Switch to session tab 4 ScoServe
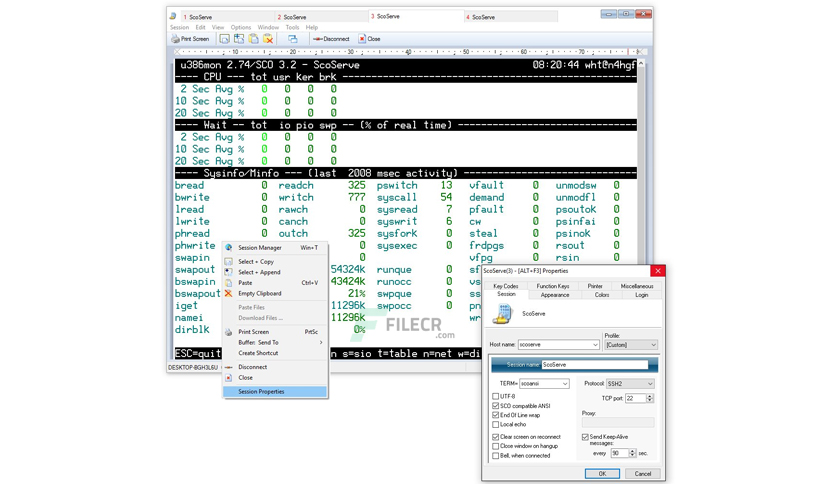 [511, 17]
